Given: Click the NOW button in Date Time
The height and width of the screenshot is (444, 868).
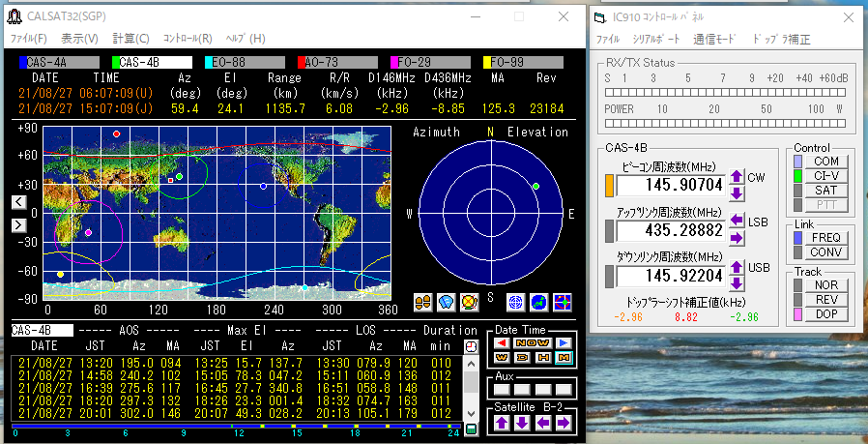Looking at the screenshot, I should (533, 343).
